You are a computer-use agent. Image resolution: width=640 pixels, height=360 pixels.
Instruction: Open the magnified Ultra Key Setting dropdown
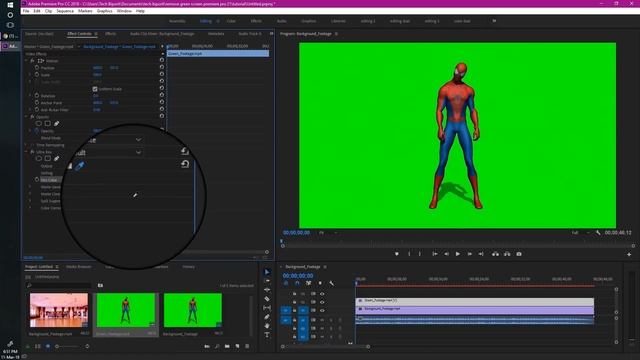click(138, 152)
